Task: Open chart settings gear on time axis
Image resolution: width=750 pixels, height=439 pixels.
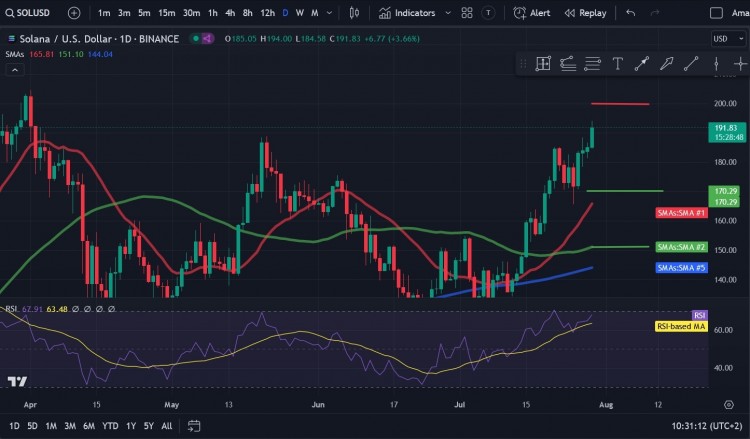Action: 728,405
